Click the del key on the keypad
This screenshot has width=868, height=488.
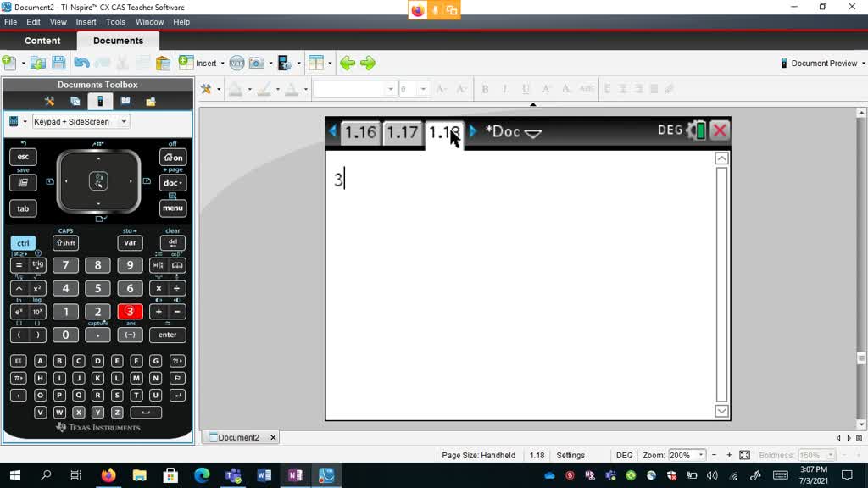tap(173, 242)
